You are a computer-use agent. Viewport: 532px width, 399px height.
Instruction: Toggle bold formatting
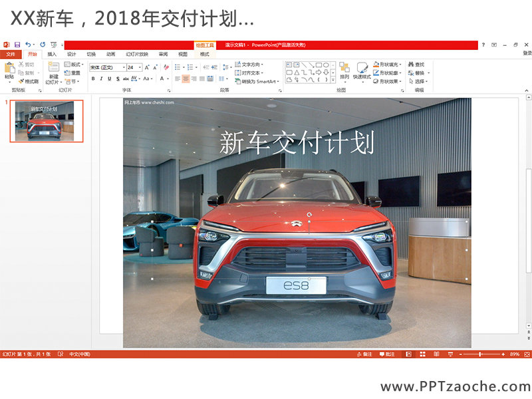93,78
